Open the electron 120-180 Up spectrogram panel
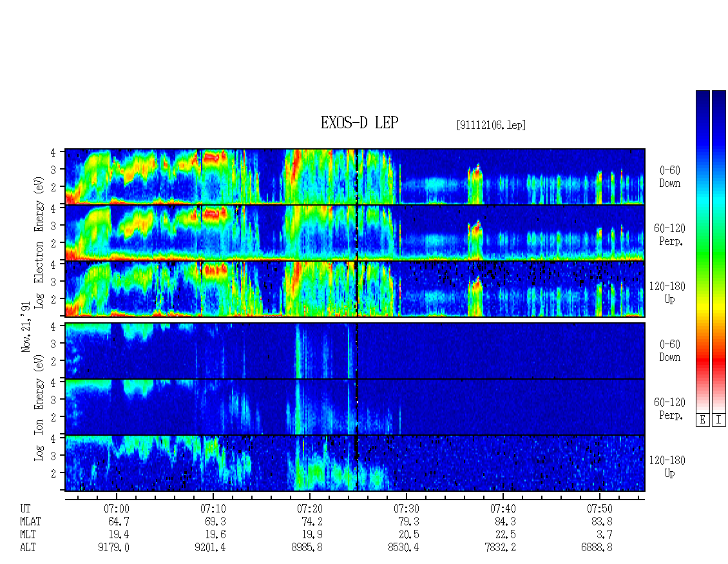The width and height of the screenshot is (728, 564). point(355,289)
